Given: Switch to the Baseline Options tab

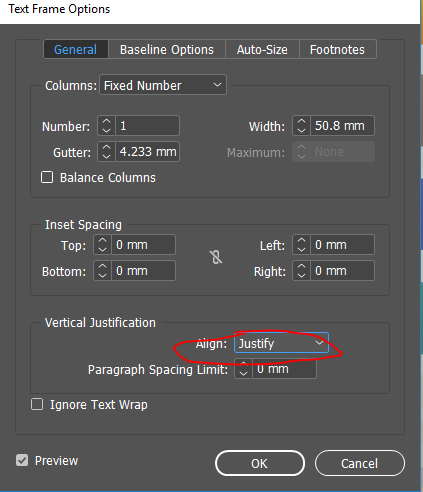Looking at the screenshot, I should 167,49.
